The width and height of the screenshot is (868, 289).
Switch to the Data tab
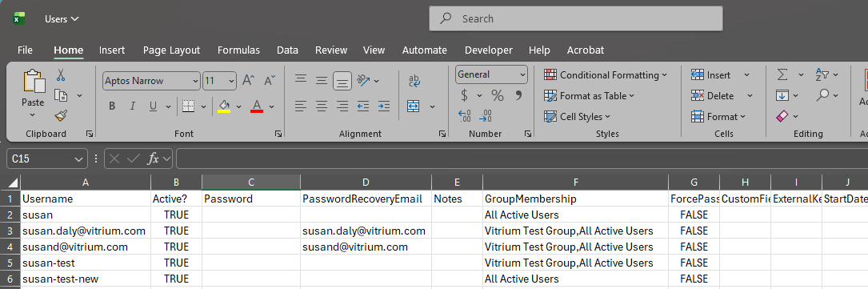pos(287,50)
